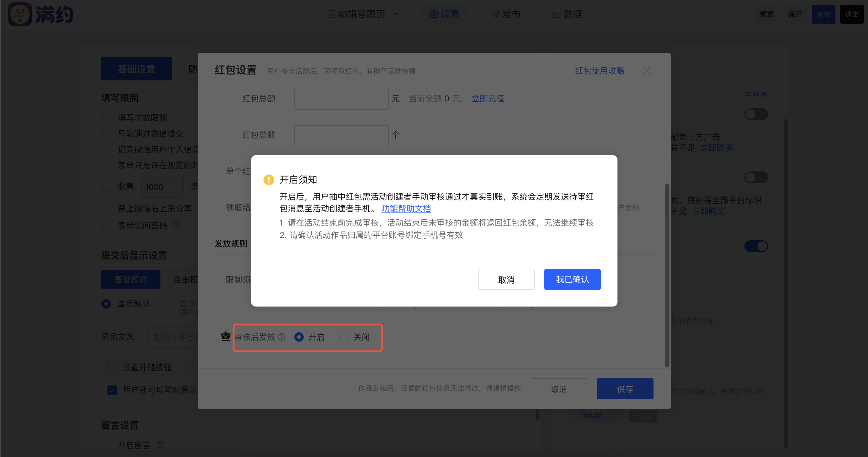Check the 填写次数限制 checkbox

click(x=106, y=118)
